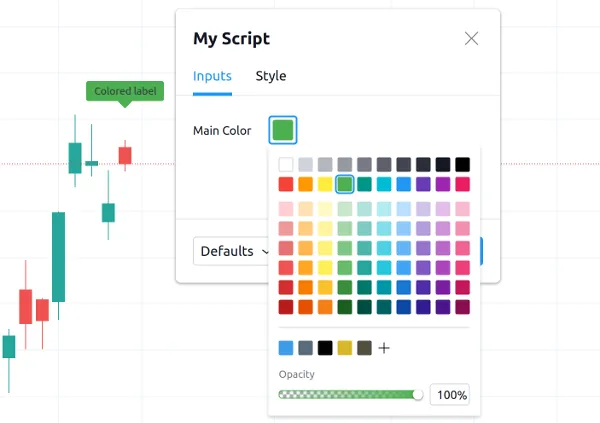Pick the black swatch in top row
Viewport: 600px width, 423px height.
point(462,164)
